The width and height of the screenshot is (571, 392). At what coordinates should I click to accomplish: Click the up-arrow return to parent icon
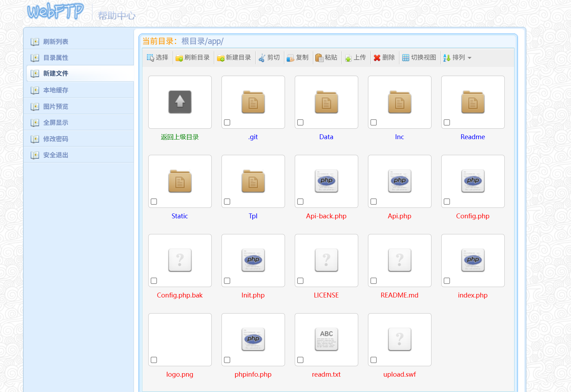coord(180,102)
